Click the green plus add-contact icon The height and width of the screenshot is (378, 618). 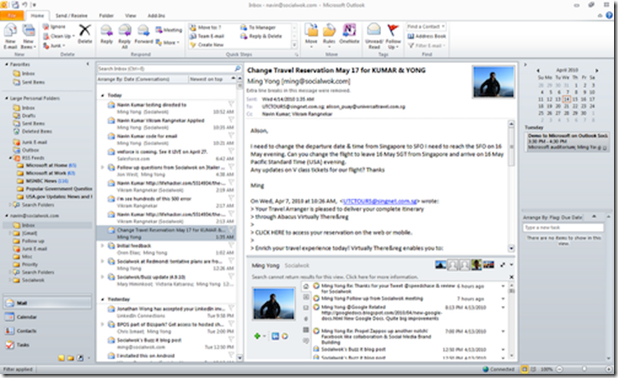point(257,336)
